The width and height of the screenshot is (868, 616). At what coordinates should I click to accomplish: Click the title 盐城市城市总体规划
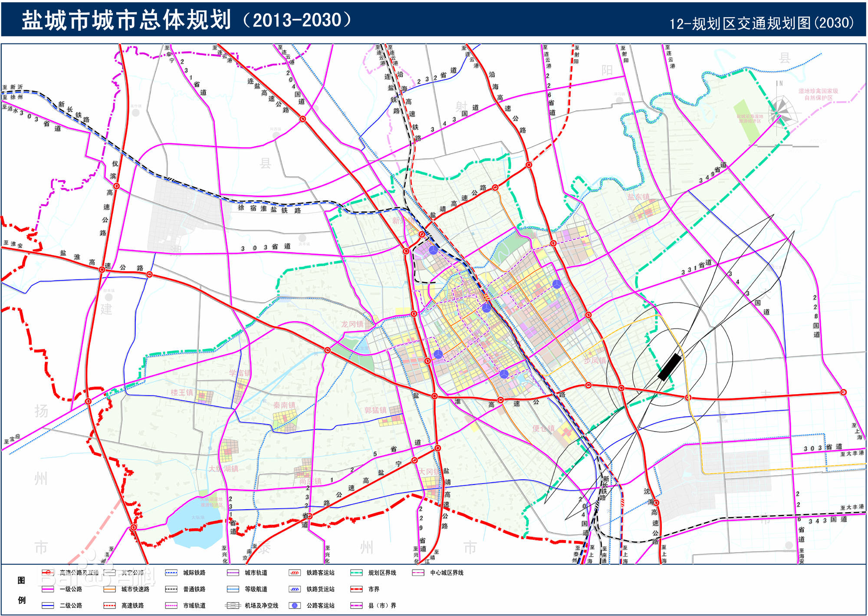tap(126, 20)
